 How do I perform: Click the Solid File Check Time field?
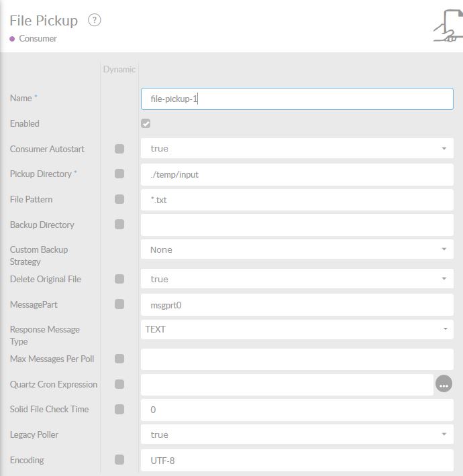[297, 410]
